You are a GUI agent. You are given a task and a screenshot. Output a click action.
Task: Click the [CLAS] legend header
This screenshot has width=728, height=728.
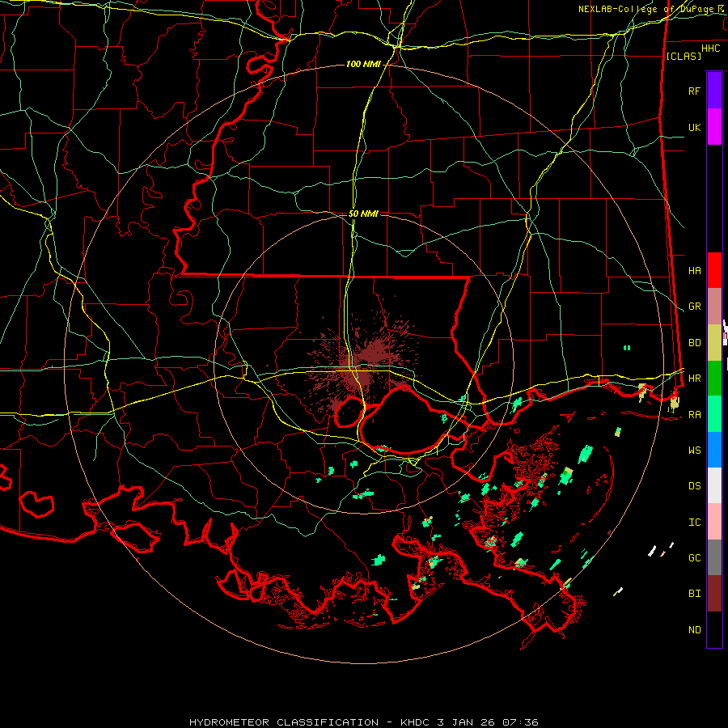[684, 56]
